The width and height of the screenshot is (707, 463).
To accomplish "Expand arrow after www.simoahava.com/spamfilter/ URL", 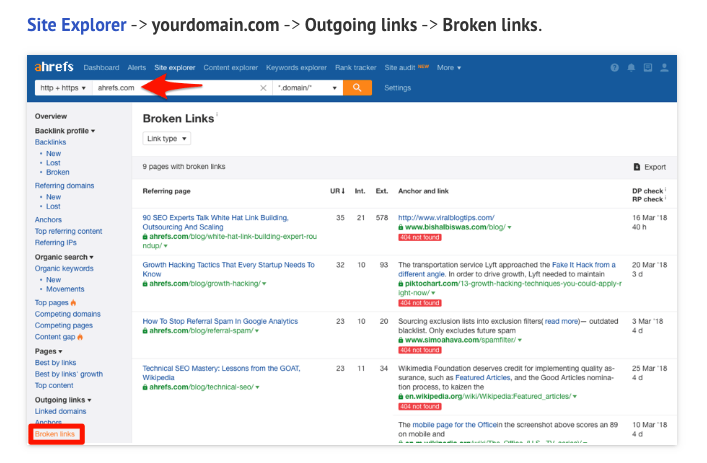I will pos(519,340).
